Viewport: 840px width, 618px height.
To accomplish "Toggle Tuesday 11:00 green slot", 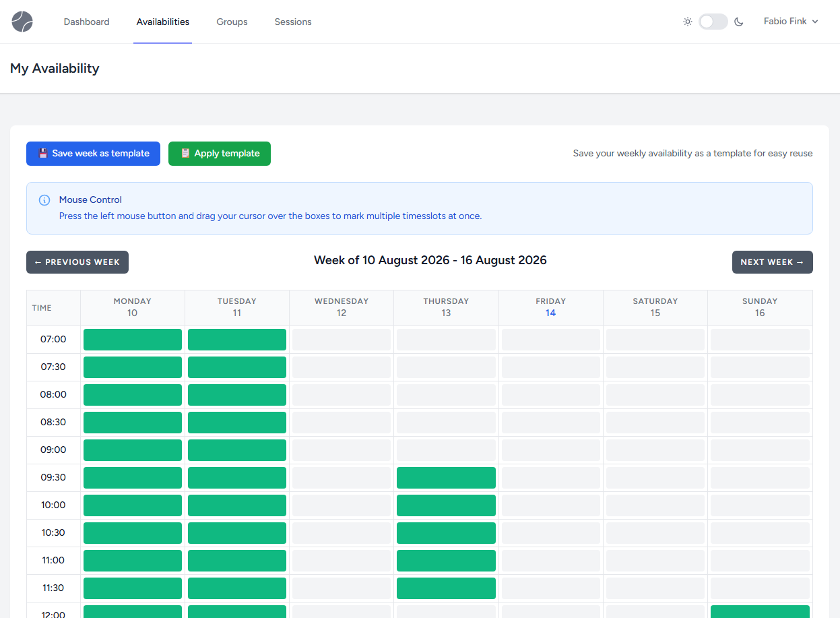I will (x=237, y=561).
